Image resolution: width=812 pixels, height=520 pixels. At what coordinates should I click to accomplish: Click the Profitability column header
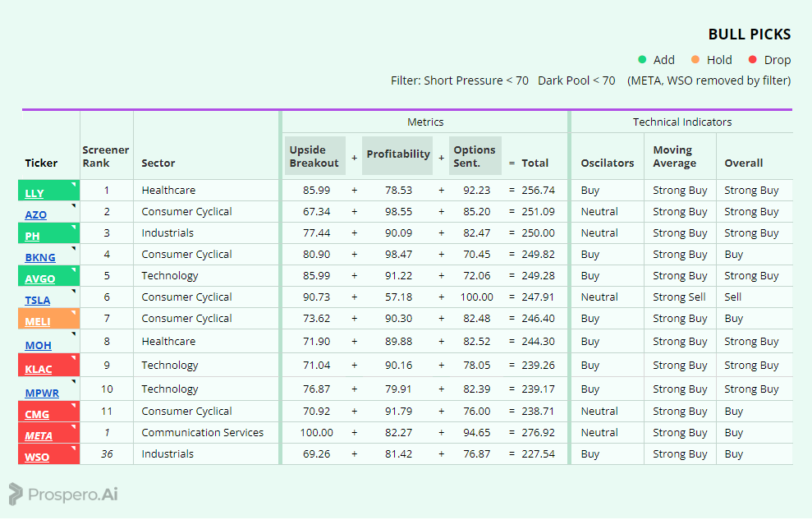click(397, 156)
